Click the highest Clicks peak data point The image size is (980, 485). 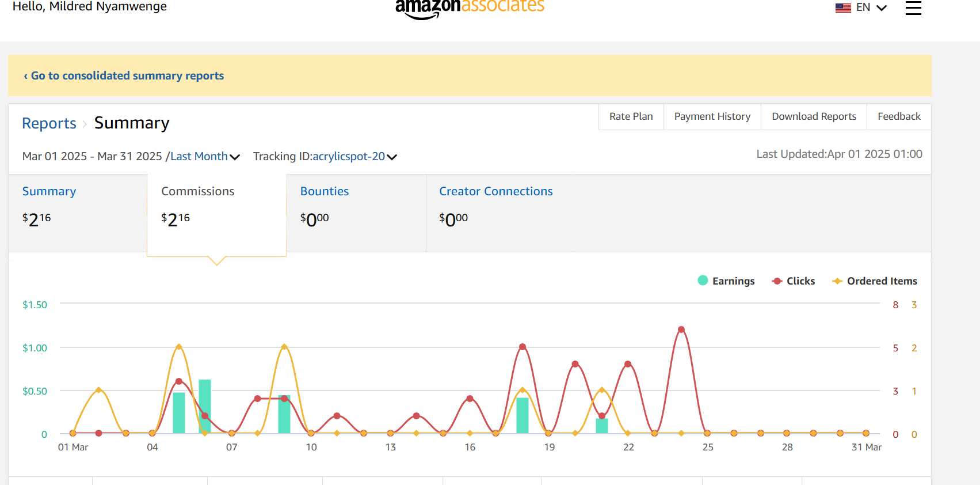coord(681,329)
